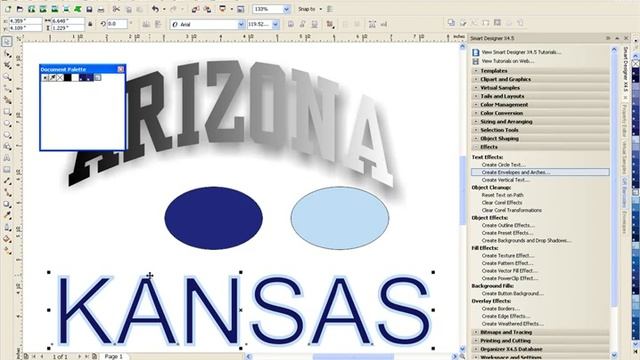640x360 pixels.
Task: Open the Arial font list dropdown
Action: (x=241, y=24)
